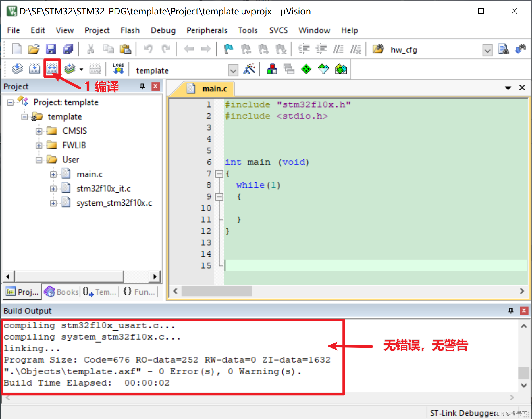Cut selection with the scissors icon
The image size is (532, 419).
(x=91, y=49)
